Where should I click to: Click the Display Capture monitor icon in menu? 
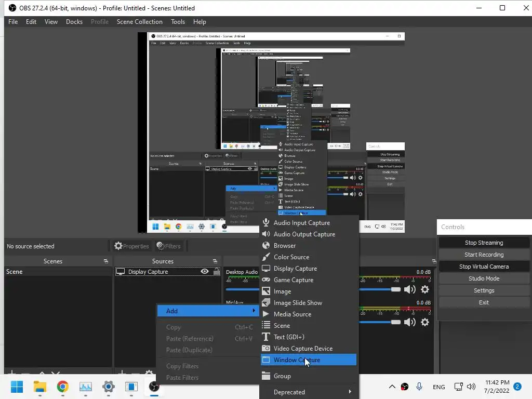(266, 269)
